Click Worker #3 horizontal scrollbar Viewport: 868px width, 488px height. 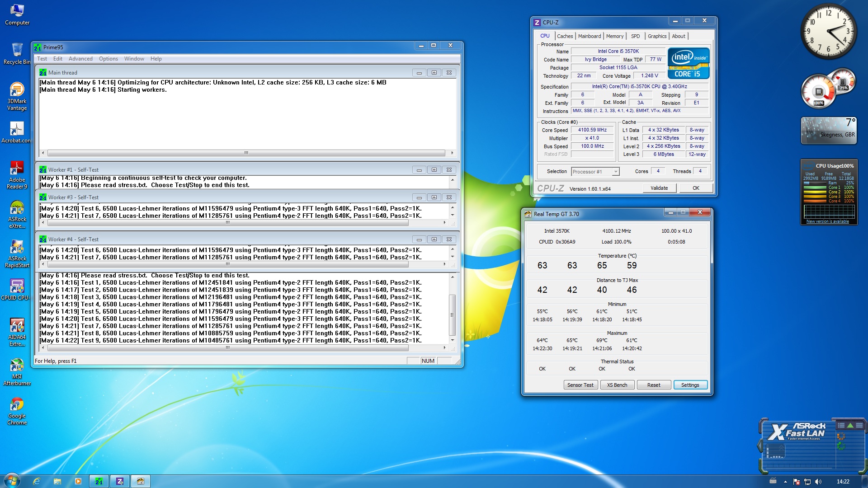click(x=243, y=222)
